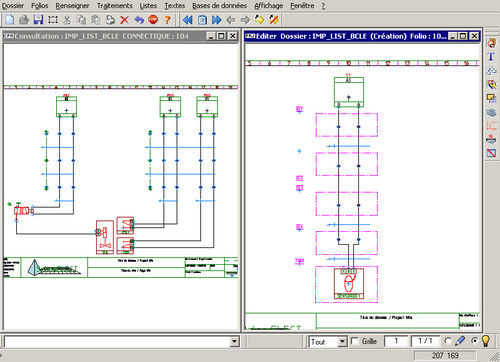
Task: Click the Paste clipboard icon
Action: tap(96, 20)
